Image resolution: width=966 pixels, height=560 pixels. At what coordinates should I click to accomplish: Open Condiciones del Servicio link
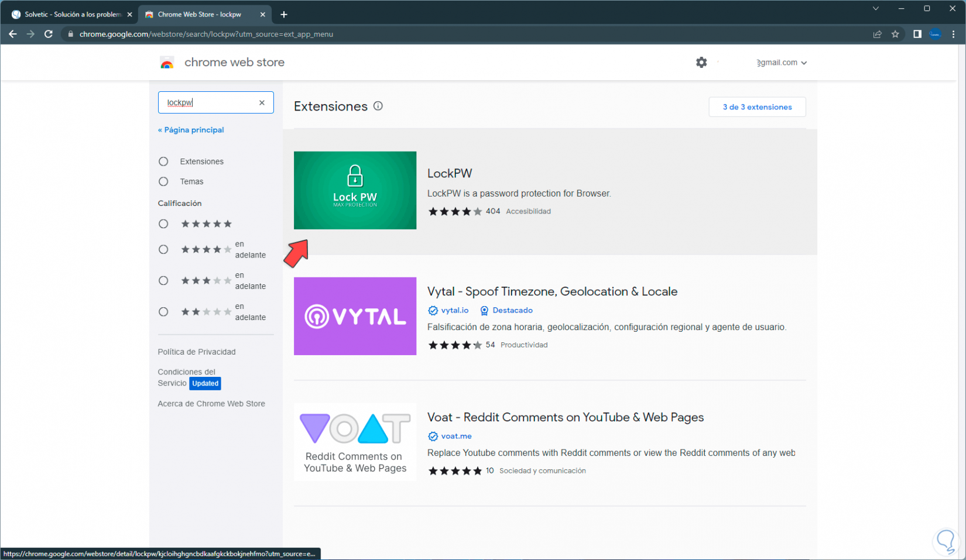(186, 377)
